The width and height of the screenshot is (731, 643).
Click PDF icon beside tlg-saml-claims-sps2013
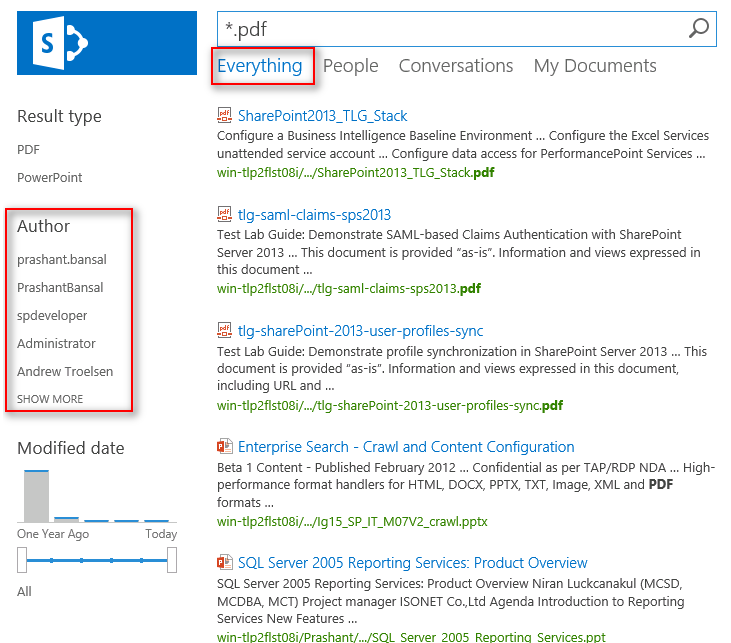pos(224,214)
